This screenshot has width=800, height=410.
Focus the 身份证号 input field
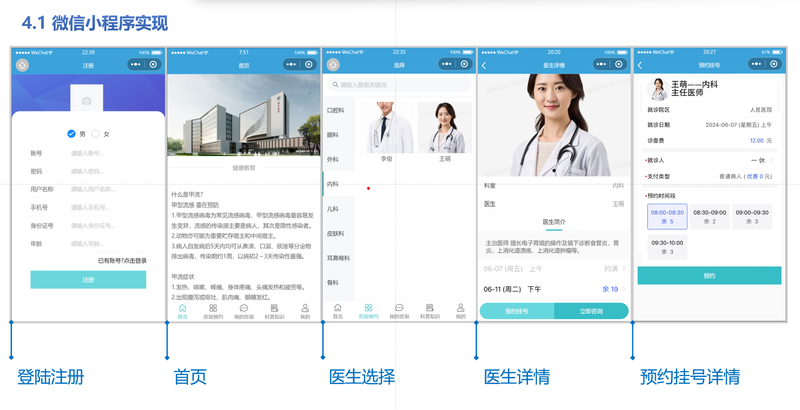pyautogui.click(x=108, y=226)
